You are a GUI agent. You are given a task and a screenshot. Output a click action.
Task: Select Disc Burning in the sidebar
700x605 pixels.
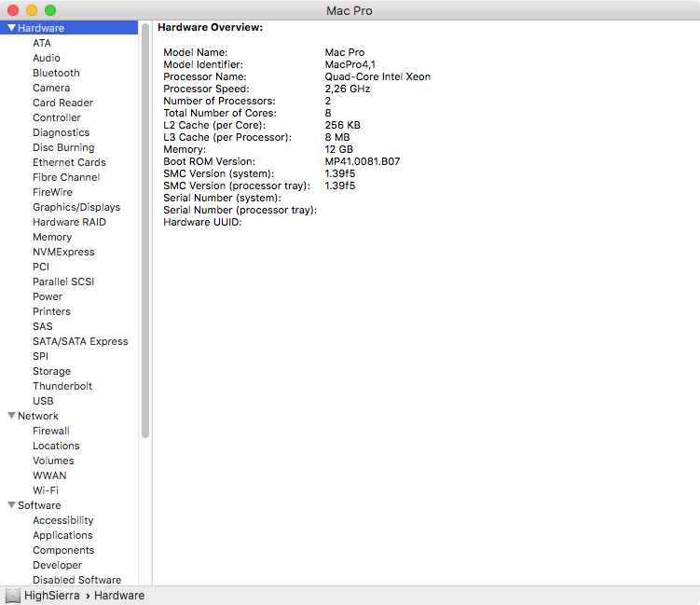63,147
